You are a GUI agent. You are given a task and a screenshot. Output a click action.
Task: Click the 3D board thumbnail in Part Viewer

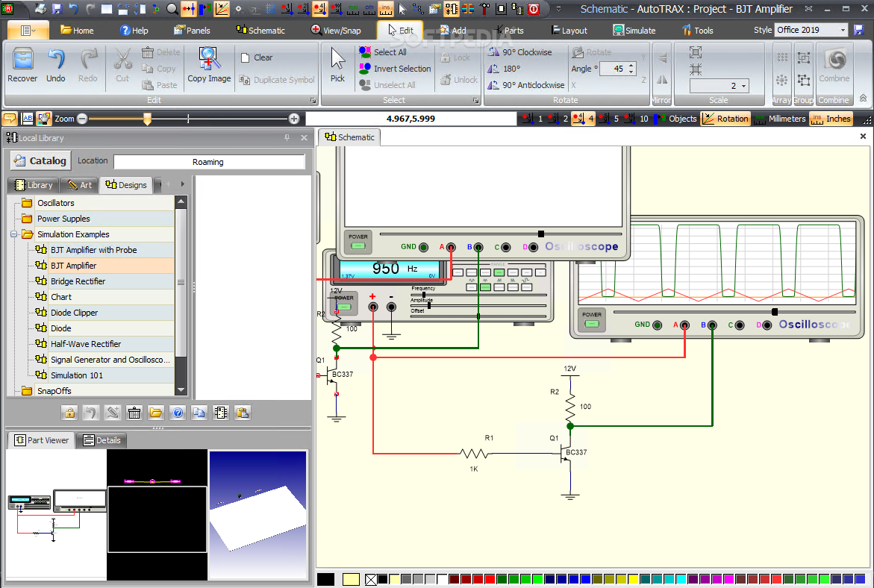[258, 515]
